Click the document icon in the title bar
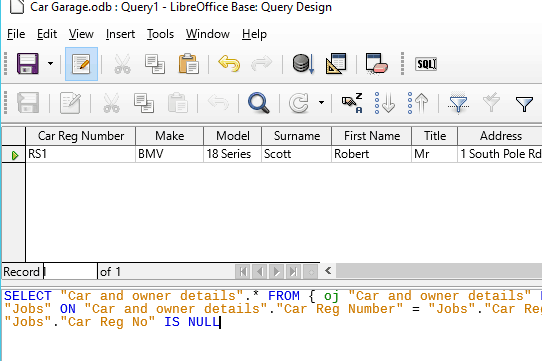This screenshot has width=542, height=361. coord(17,7)
